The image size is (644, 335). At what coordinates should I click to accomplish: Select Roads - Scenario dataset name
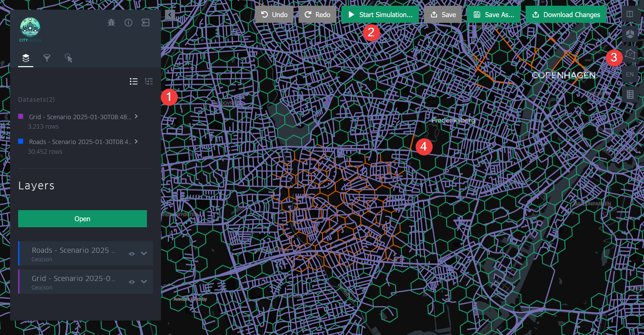pos(80,142)
